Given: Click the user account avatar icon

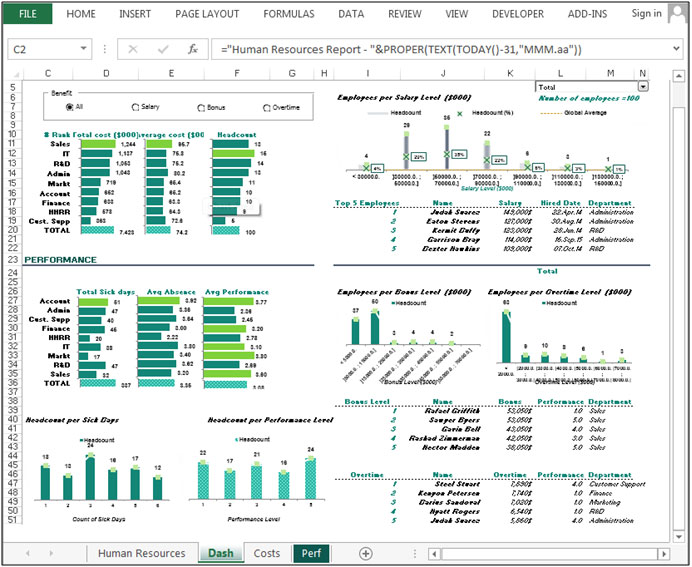Looking at the screenshot, I should coord(677,13).
